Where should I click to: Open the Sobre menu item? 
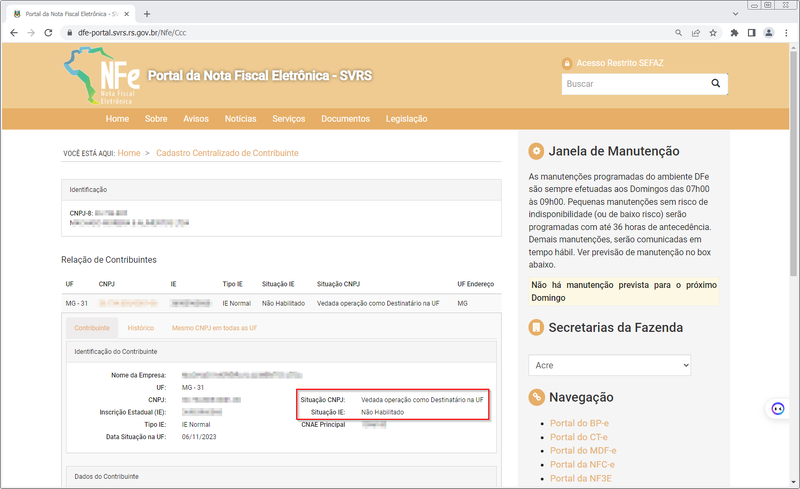pos(156,118)
